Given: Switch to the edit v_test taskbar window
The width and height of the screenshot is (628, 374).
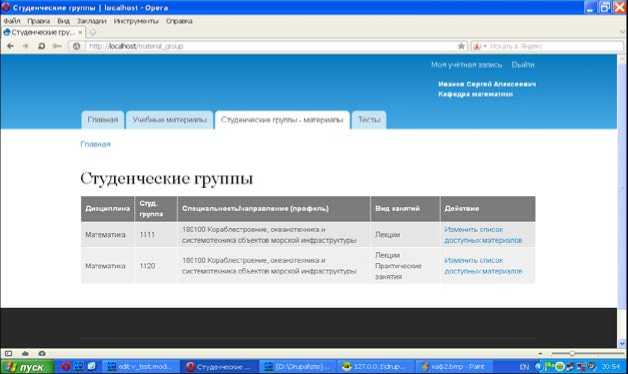Looking at the screenshot, I should (139, 366).
